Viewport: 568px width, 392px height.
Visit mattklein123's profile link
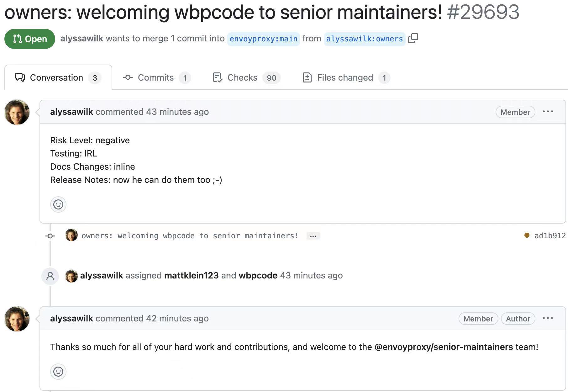[191, 275]
